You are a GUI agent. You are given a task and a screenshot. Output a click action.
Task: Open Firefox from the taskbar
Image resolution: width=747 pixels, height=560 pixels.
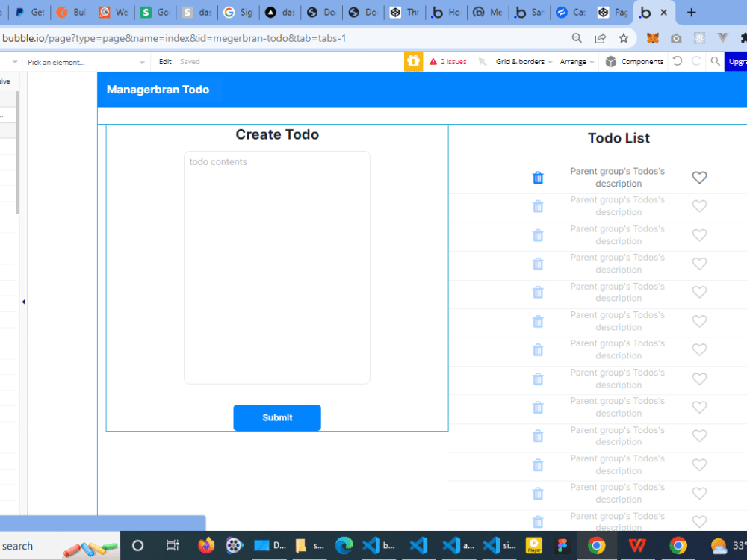(x=206, y=545)
